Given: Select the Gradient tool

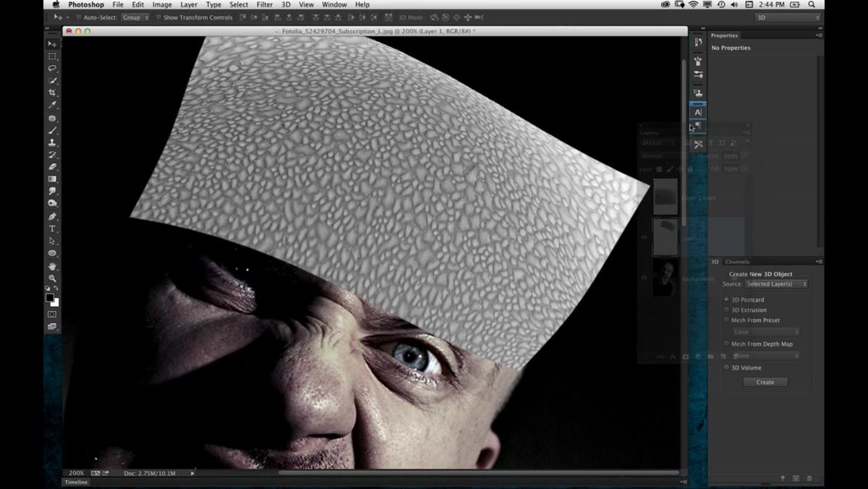Looking at the screenshot, I should [x=52, y=179].
